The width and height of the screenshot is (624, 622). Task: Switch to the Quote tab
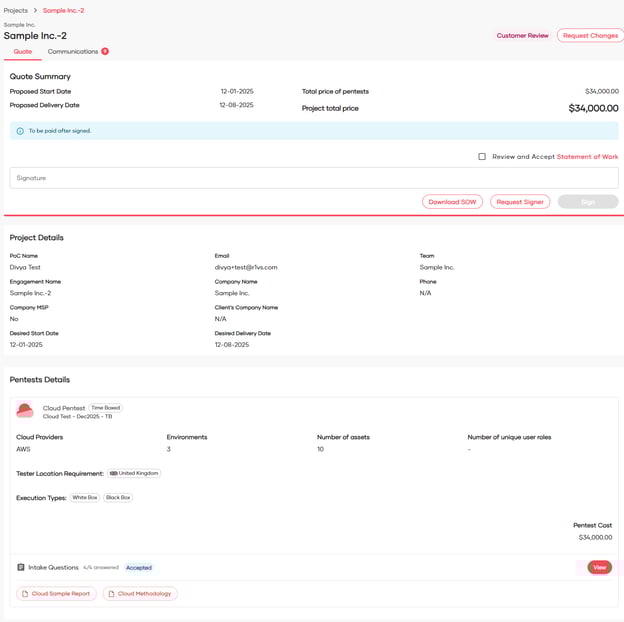coord(22,52)
